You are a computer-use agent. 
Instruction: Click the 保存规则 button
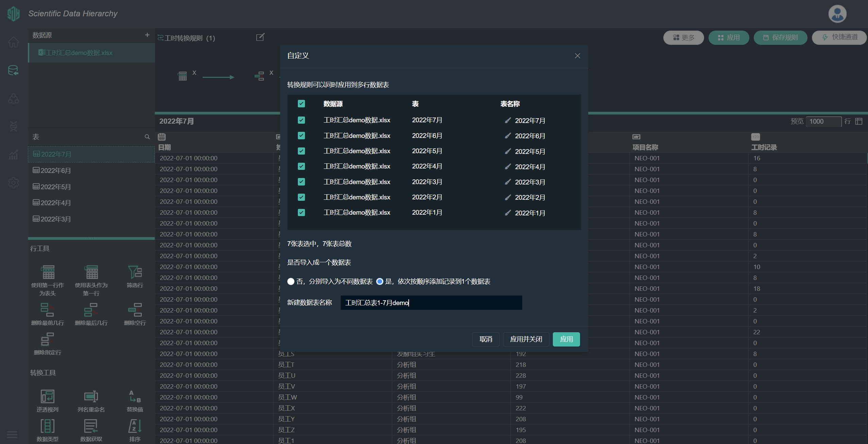click(780, 37)
